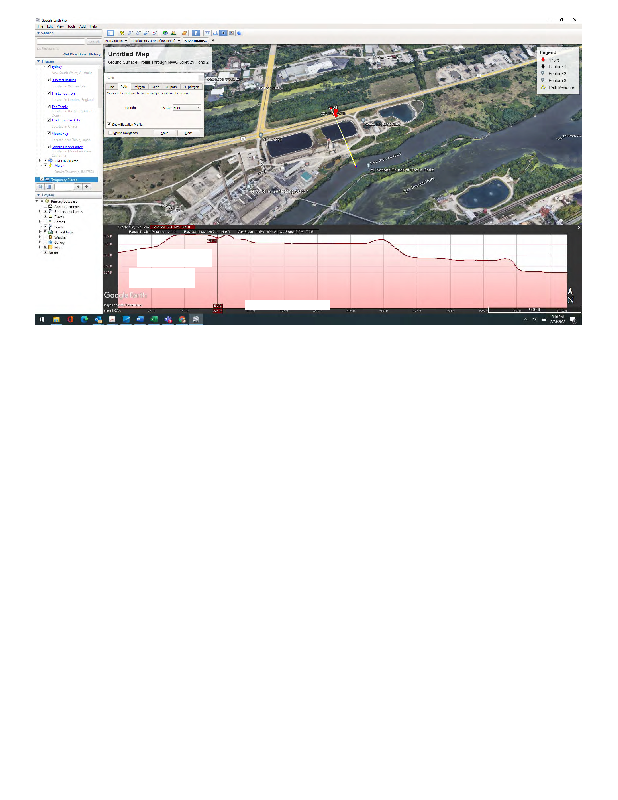Click the Clear button in Ruler dialog
Screen dimensions: 618x800
click(189, 132)
